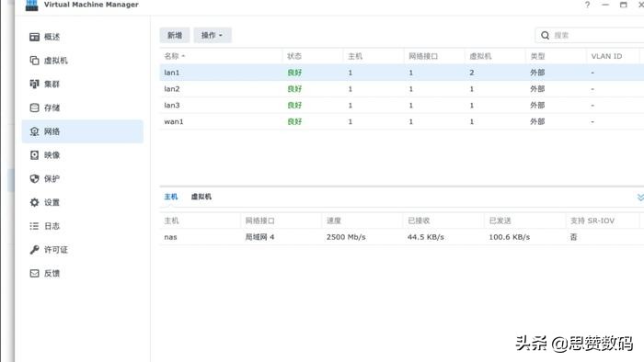Click the 日志 log list icon
This screenshot has height=362, width=644.
35,226
